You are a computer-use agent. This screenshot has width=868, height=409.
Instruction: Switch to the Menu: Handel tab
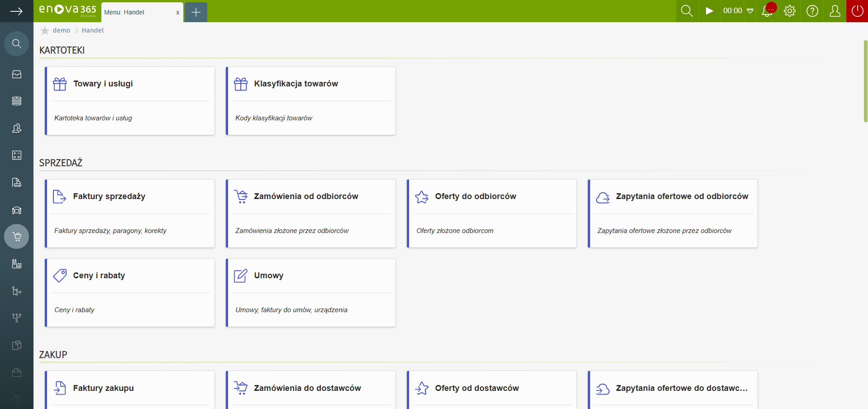click(136, 12)
